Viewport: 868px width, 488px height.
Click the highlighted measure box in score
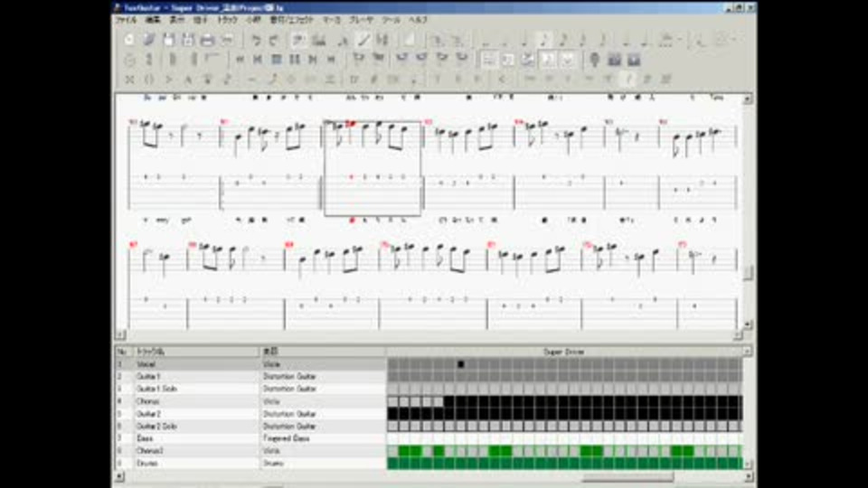pyautogui.click(x=373, y=168)
